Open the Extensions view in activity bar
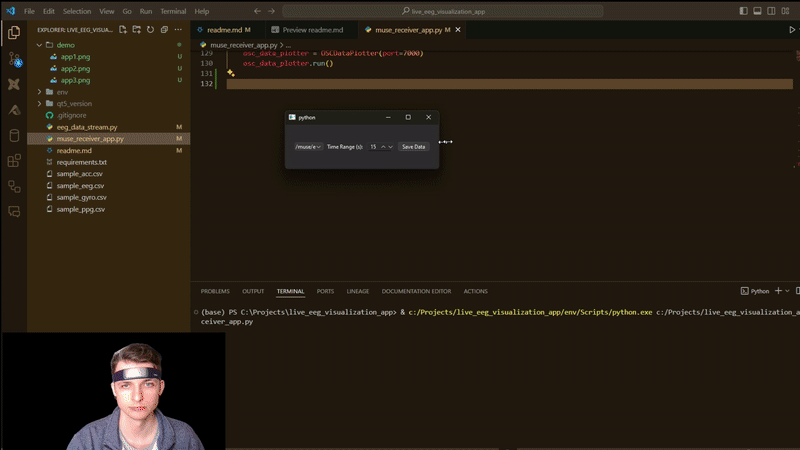Image resolution: width=800 pixels, height=450 pixels. point(14,160)
